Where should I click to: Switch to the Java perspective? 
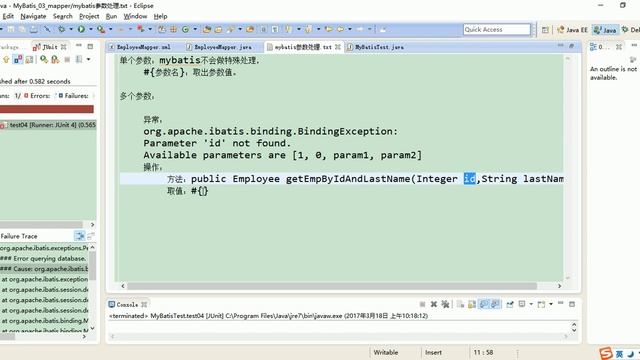[605, 30]
